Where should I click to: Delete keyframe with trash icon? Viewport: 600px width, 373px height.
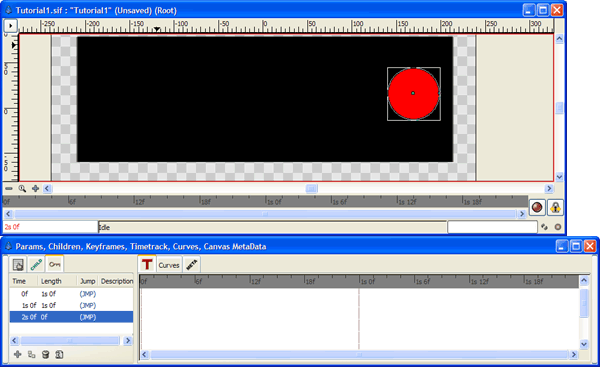(46, 355)
